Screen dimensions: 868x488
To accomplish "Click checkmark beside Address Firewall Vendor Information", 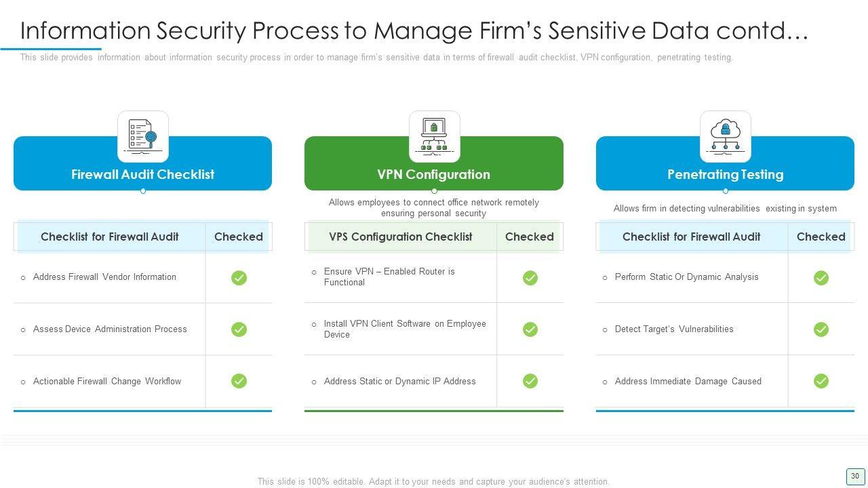I will 239,278.
